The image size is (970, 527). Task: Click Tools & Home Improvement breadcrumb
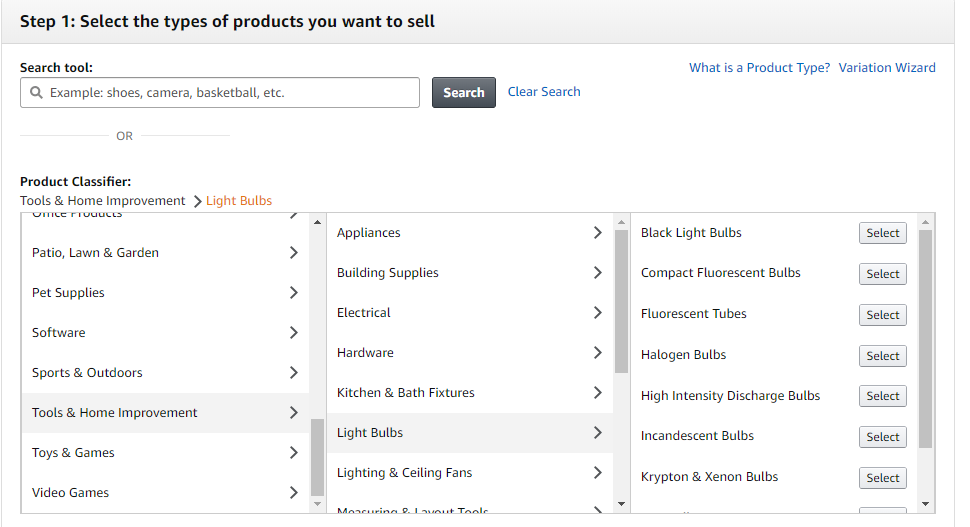(103, 201)
